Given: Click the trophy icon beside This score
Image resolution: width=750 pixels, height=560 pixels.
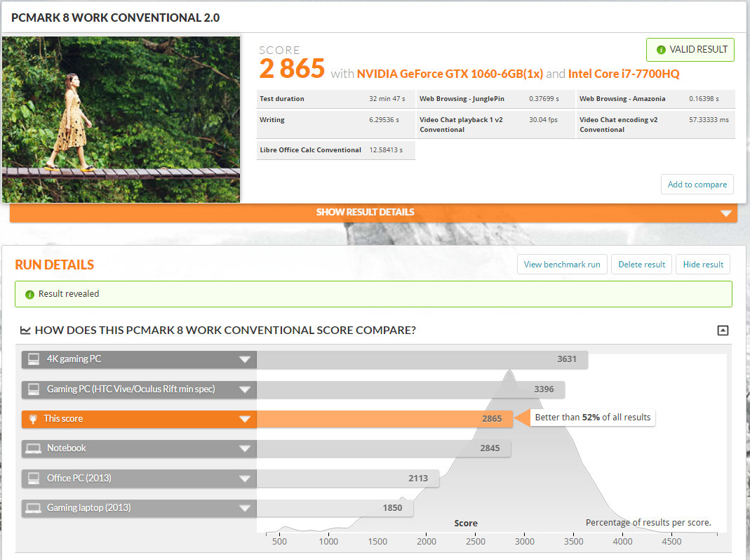Looking at the screenshot, I should tap(33, 419).
